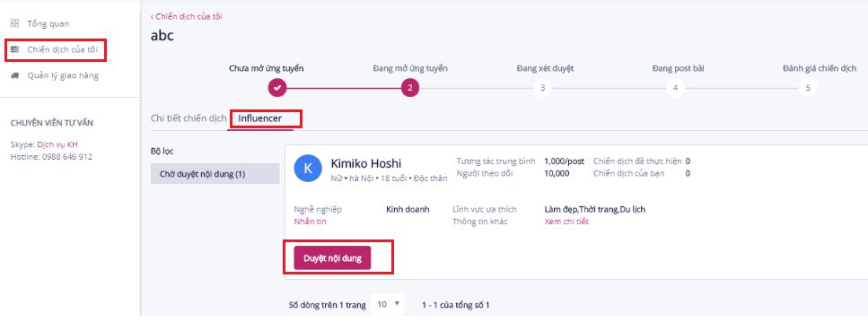Click the Quản lý giao hàng truck icon
This screenshot has height=331, width=868.
[15, 75]
